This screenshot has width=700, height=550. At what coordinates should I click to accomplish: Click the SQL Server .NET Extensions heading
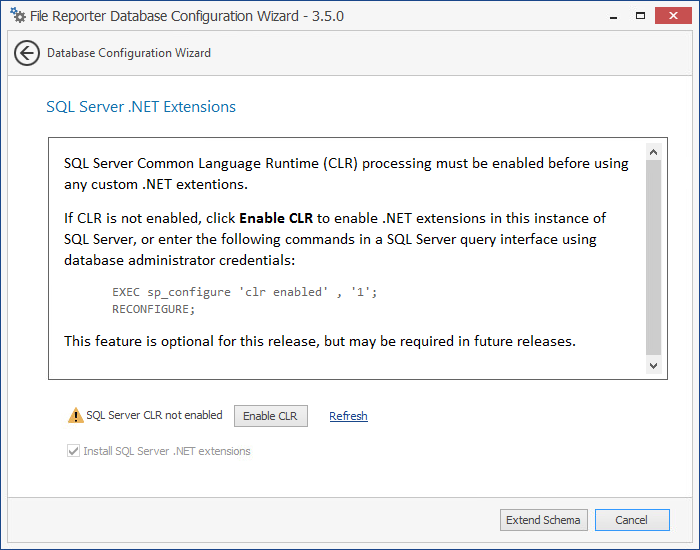[141, 107]
